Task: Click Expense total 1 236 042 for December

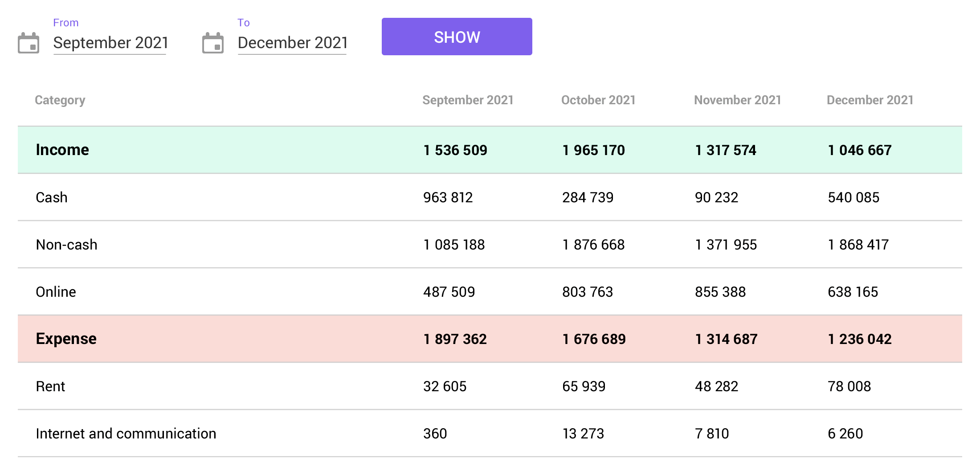Action: 859,339
